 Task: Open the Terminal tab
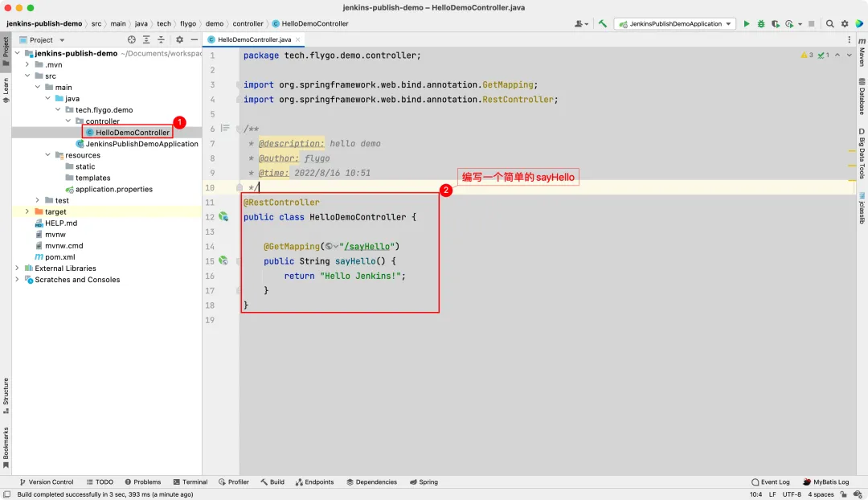(x=190, y=482)
